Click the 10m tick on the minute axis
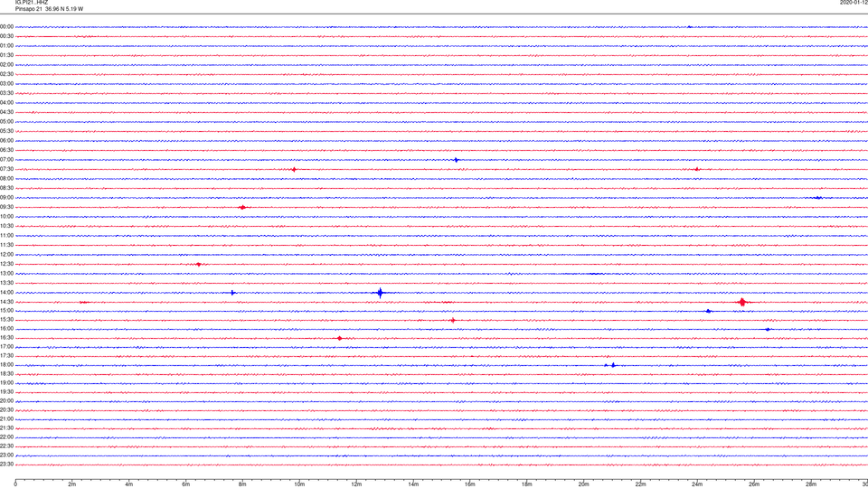868x488 pixels. click(299, 484)
